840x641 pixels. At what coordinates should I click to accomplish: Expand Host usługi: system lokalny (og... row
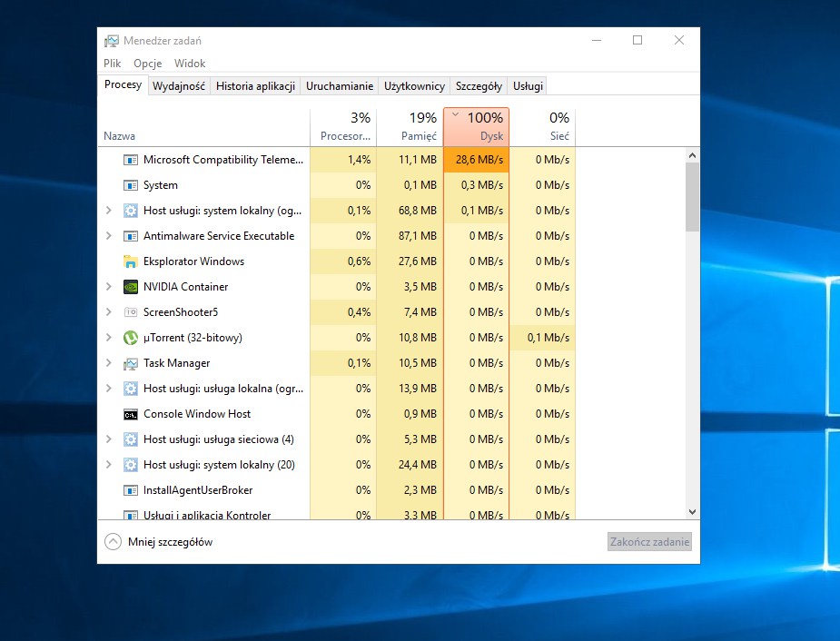[x=109, y=211]
